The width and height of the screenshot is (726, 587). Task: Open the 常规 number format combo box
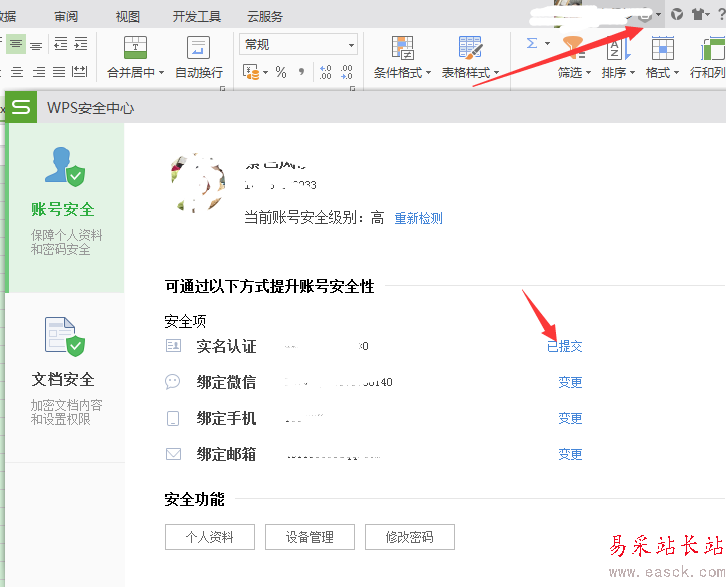coord(299,44)
